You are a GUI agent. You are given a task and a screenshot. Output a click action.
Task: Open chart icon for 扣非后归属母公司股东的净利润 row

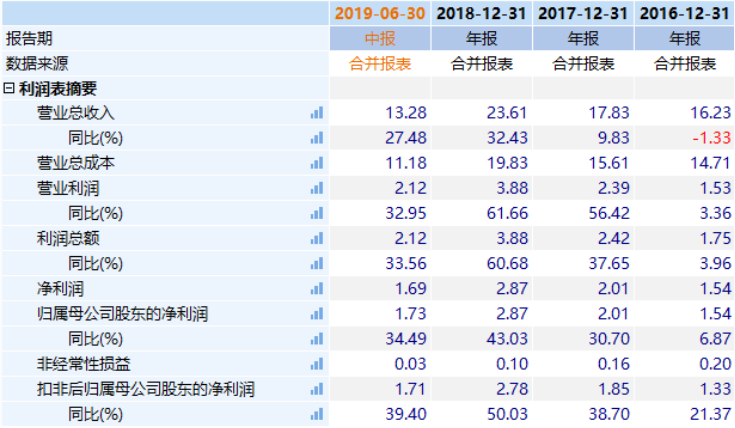tap(317, 389)
